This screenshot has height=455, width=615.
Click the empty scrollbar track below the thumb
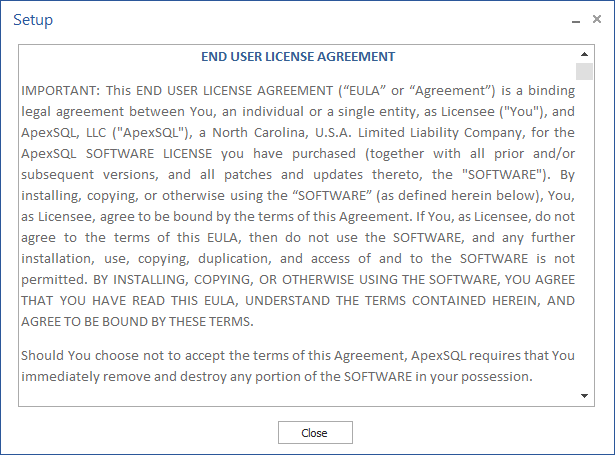point(584,234)
